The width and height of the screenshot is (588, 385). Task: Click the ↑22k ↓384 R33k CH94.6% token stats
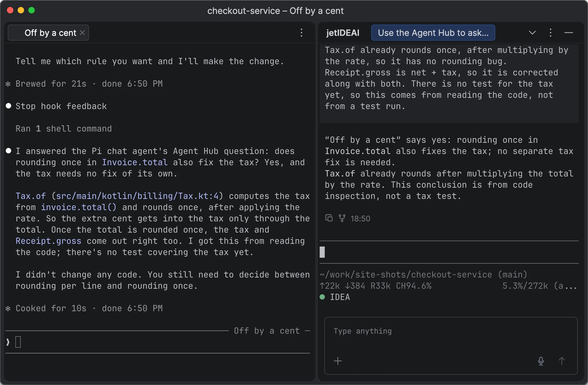coord(376,286)
